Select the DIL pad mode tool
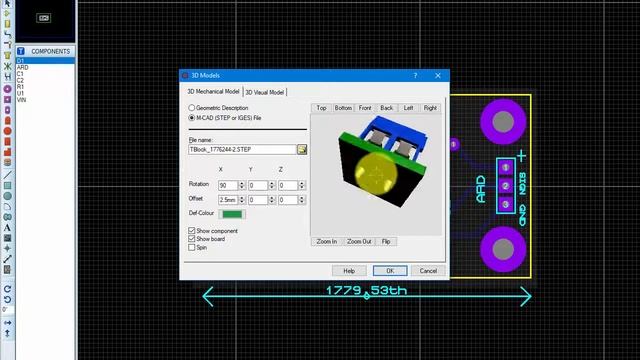This screenshot has width=640, height=360. pyautogui.click(x=7, y=110)
